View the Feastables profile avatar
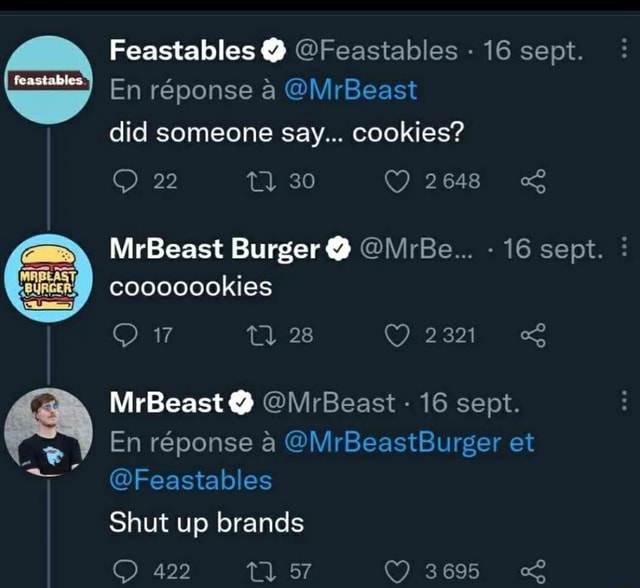The height and width of the screenshot is (588, 640). click(49, 79)
